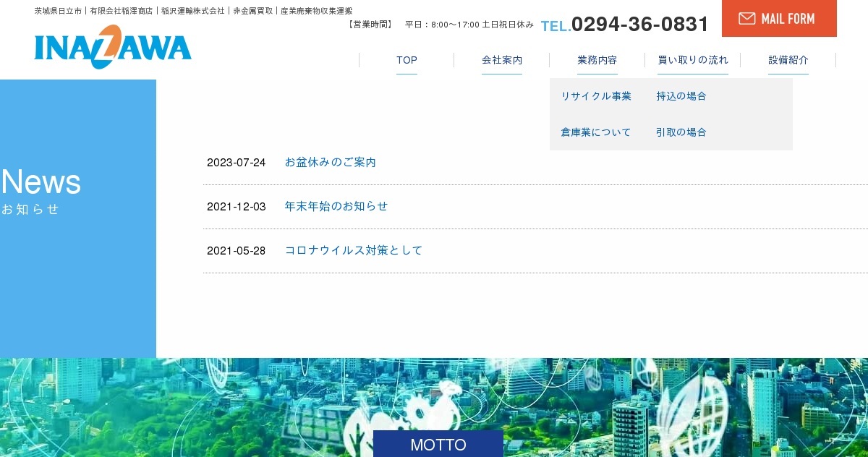
Task: Select 倉庫業について in the submenu
Action: tap(596, 132)
